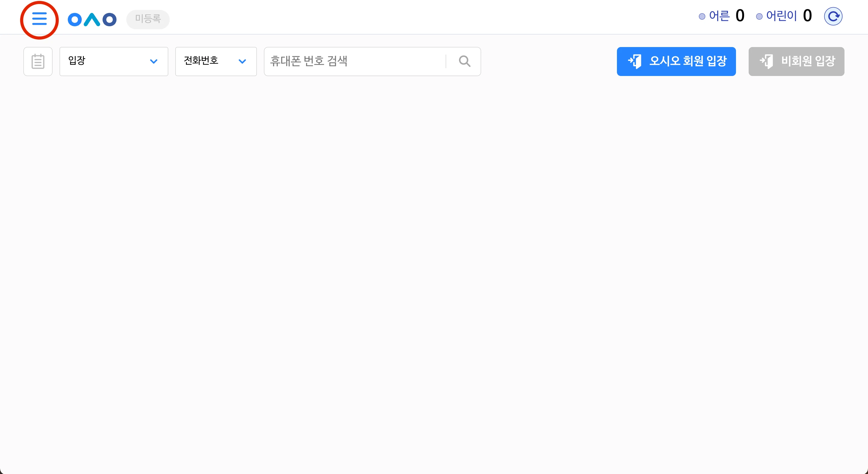
Task: Click the 어린이 count label
Action: tap(782, 16)
